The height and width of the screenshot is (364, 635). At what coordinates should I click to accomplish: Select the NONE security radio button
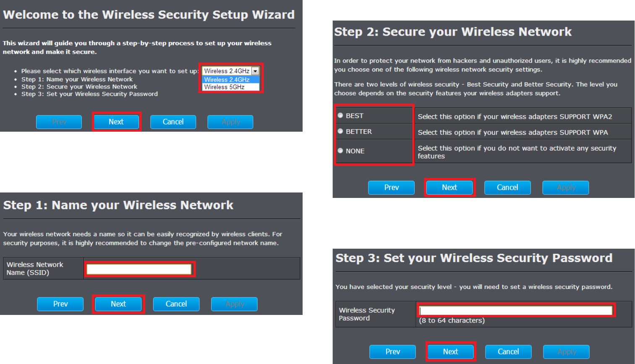pyautogui.click(x=340, y=151)
